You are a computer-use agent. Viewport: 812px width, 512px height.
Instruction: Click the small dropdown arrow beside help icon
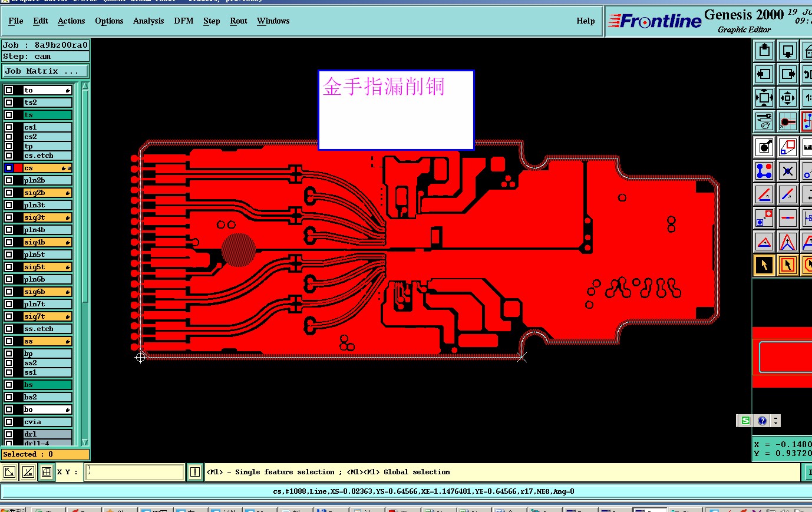(x=775, y=421)
